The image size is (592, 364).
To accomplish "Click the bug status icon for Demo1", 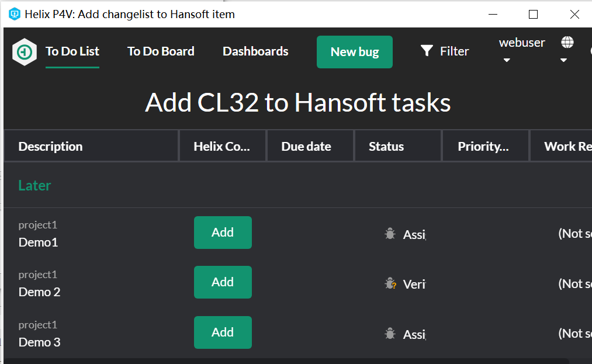I will tap(390, 234).
